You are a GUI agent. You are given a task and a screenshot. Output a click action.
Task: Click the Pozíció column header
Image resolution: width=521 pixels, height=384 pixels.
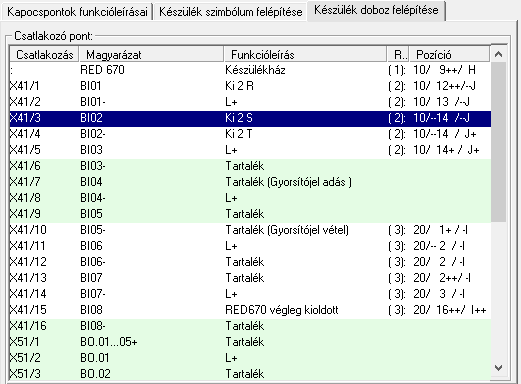[449, 54]
